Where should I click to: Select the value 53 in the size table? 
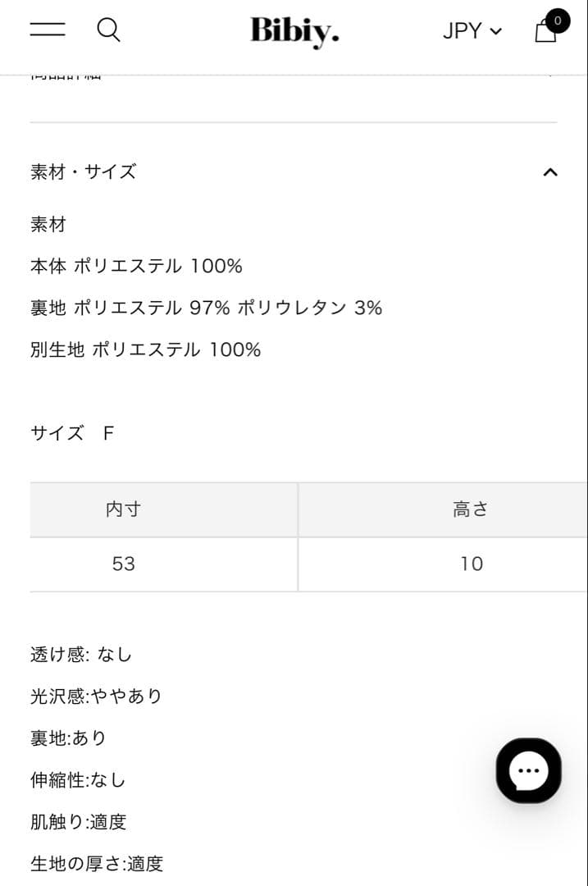124,564
